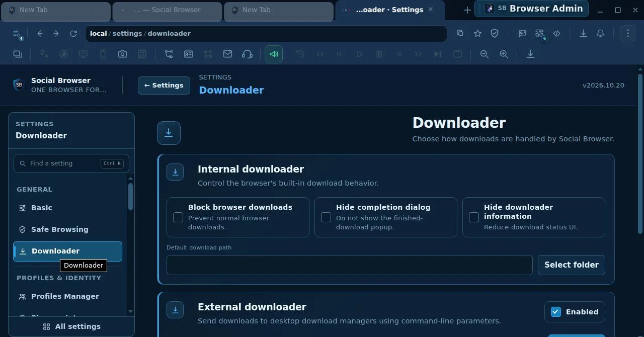Click the download icon in second toolbar row

530,54
